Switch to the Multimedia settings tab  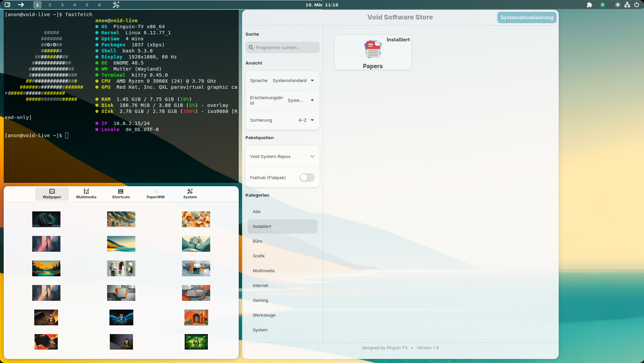coord(86,194)
